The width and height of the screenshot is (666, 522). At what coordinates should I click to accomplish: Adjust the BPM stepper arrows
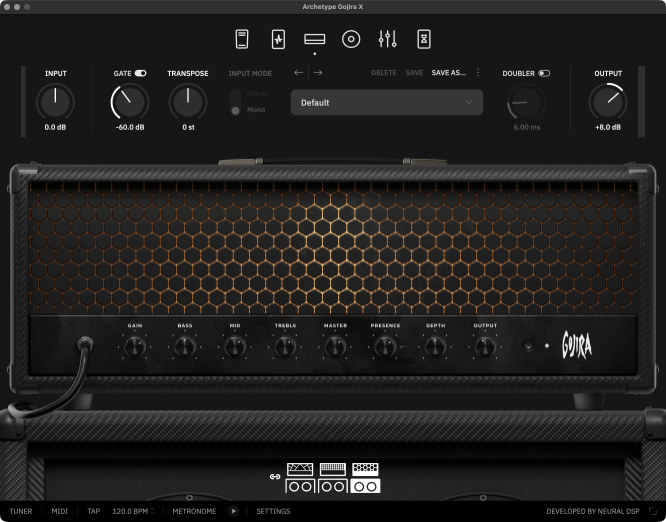click(x=152, y=511)
